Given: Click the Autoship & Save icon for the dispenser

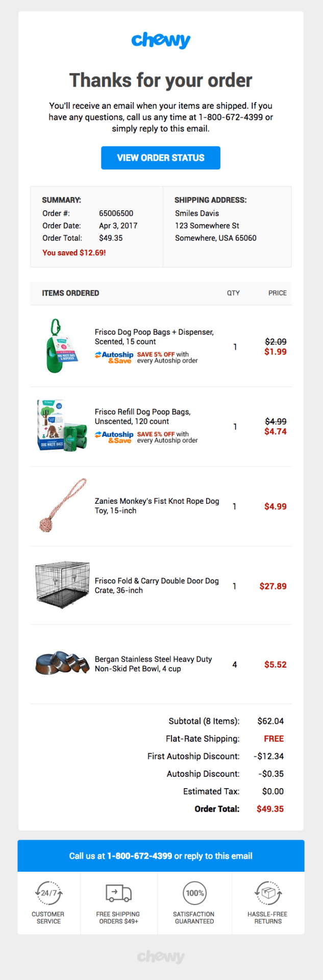Looking at the screenshot, I should (x=109, y=357).
